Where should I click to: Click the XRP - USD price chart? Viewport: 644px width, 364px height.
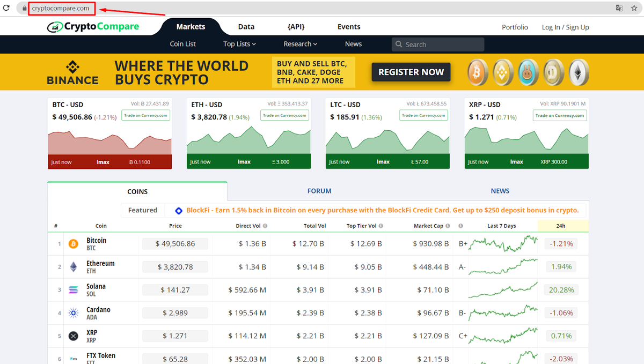click(526, 140)
